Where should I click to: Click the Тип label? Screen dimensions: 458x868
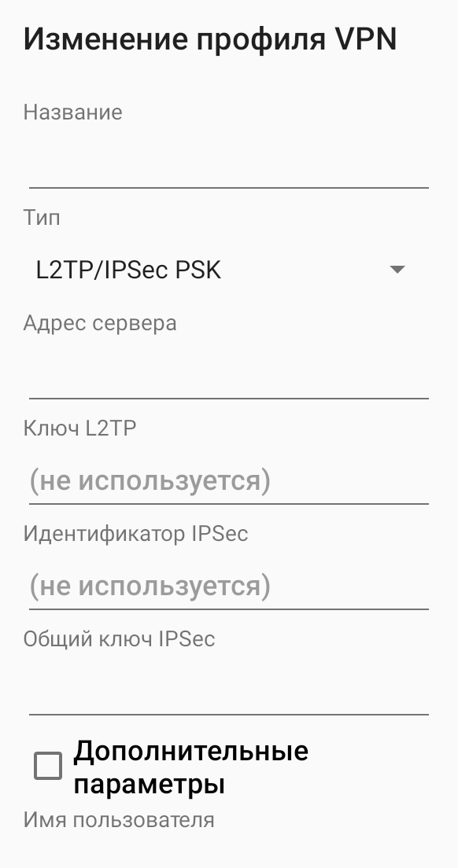(x=42, y=218)
